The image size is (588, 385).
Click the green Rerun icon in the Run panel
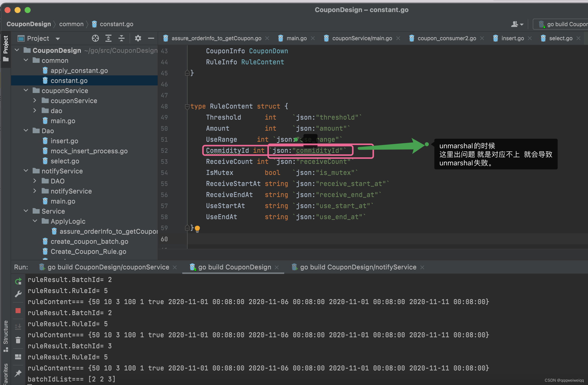18,281
